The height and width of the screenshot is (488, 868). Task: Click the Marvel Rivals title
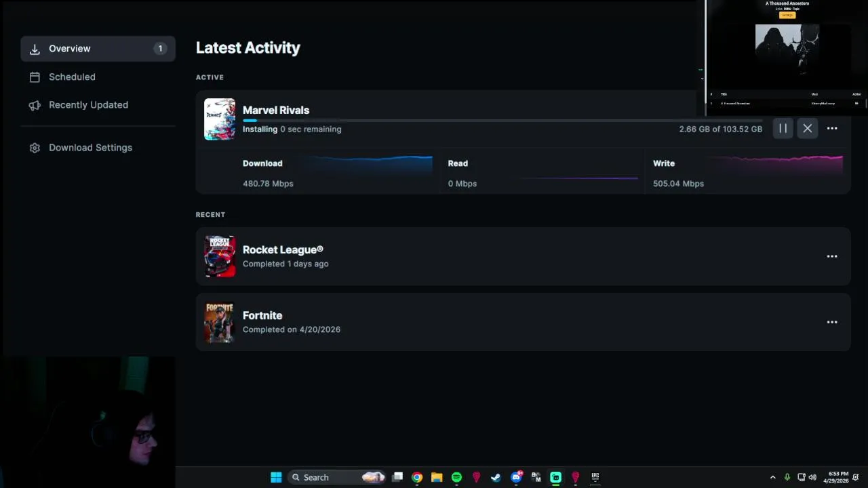click(276, 110)
